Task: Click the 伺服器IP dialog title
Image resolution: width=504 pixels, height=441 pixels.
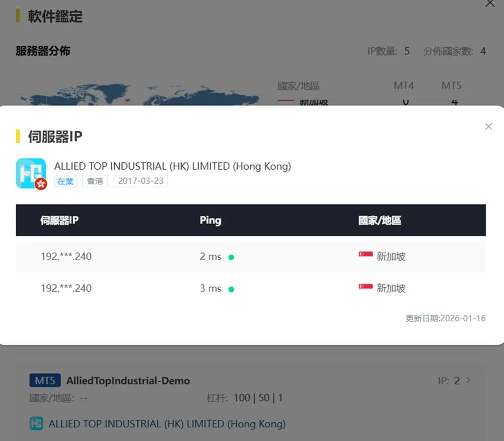Action: coord(55,136)
